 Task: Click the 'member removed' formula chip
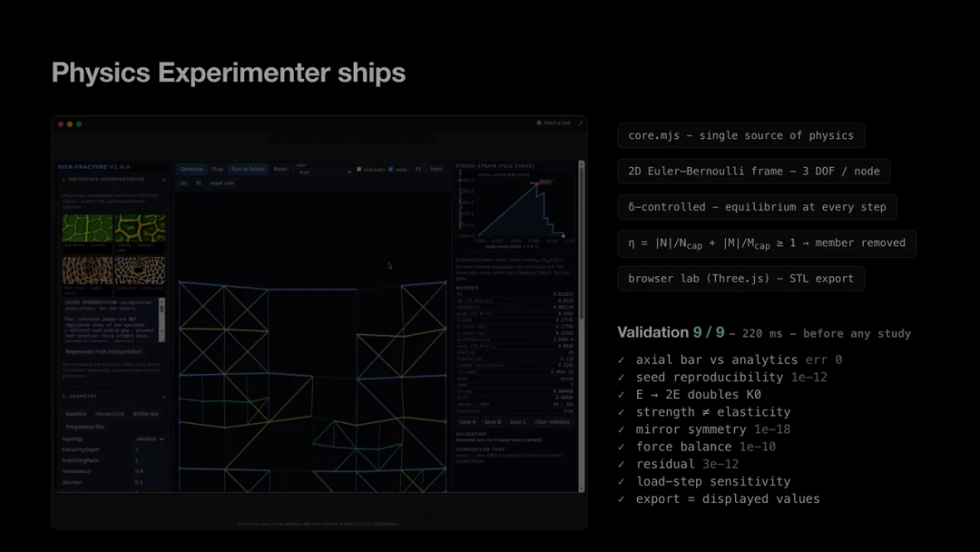click(767, 243)
